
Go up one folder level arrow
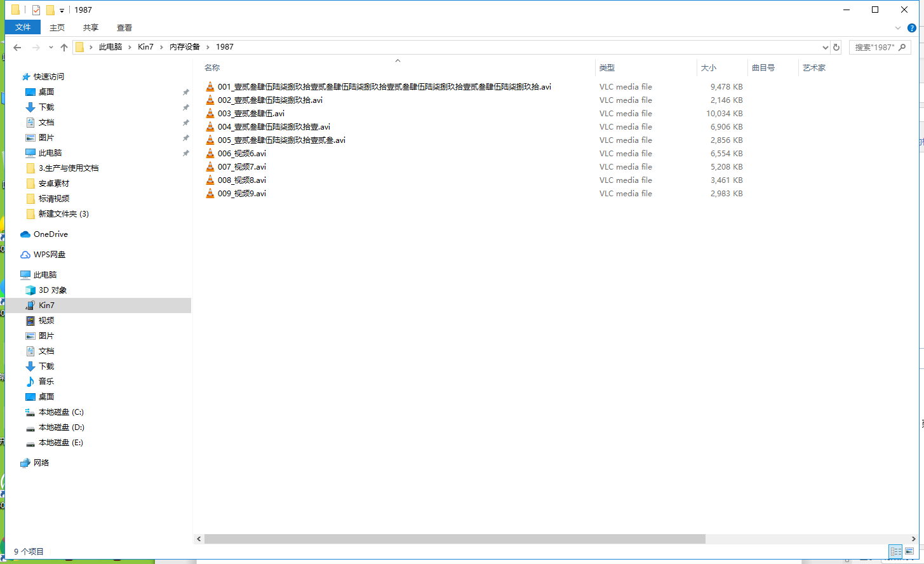pyautogui.click(x=64, y=47)
